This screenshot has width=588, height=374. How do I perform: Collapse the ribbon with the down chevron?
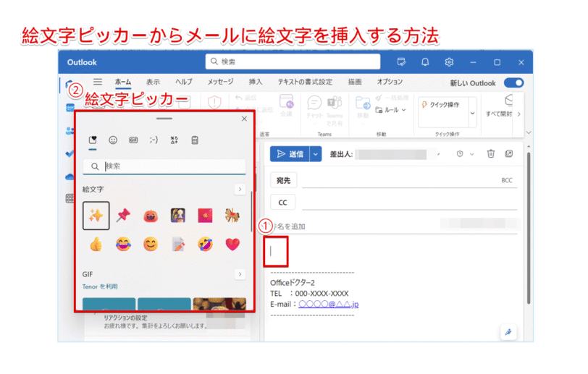pos(529,132)
